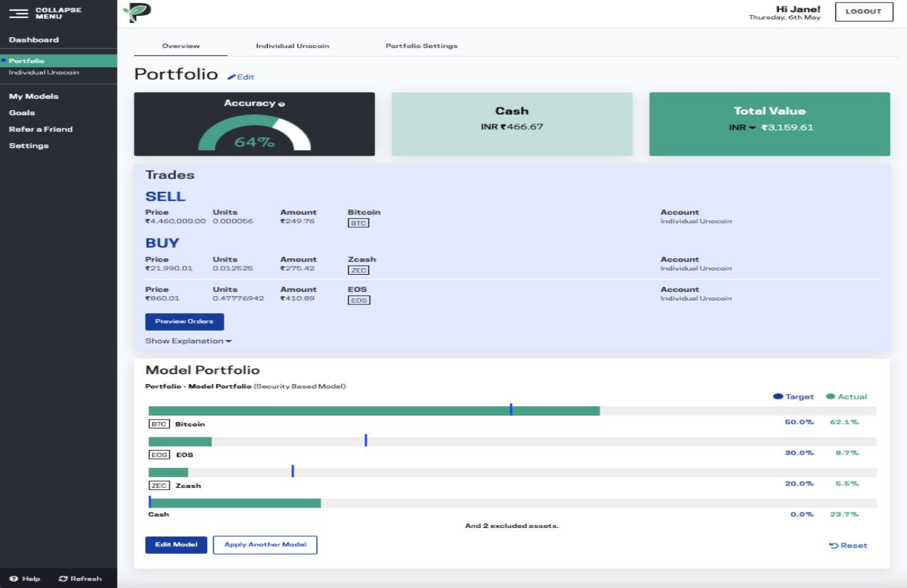
Task: Click the Help link label
Action: 31,579
